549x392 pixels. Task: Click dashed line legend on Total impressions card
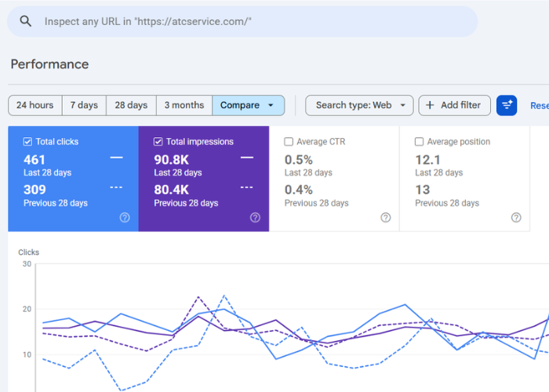point(247,187)
